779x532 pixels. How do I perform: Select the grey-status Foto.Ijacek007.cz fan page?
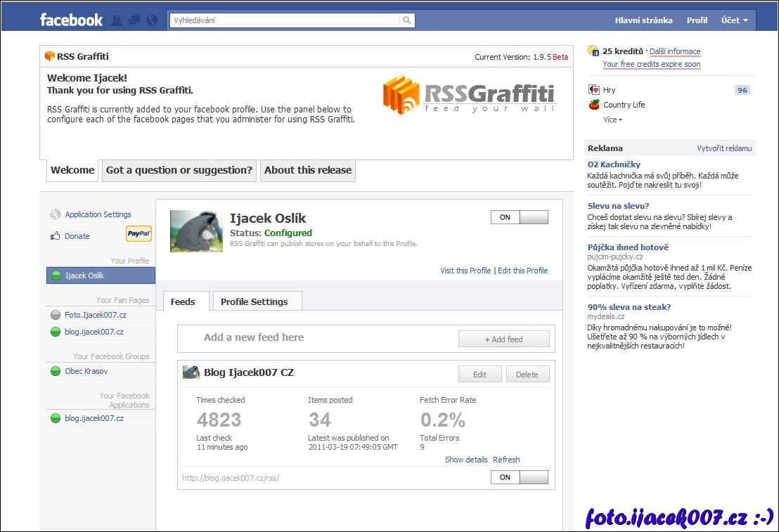[x=96, y=315]
